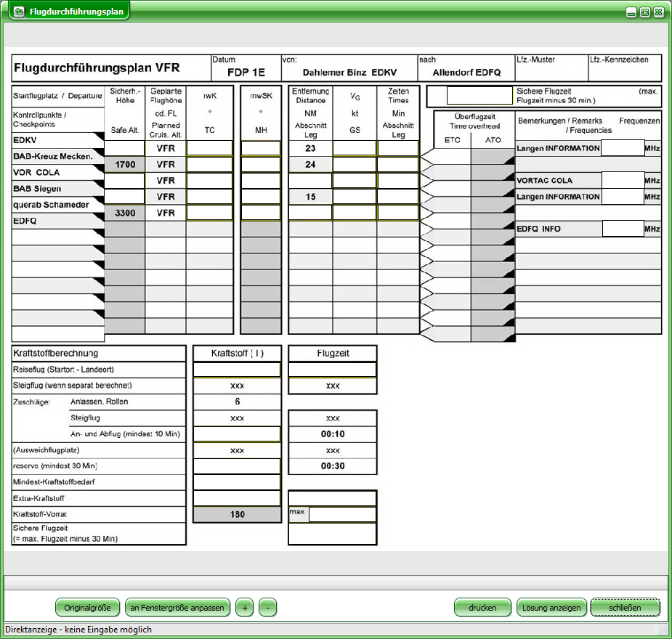The image size is (672, 639).
Task: Select the Reiseflug Kraftstoff input field
Action: click(237, 370)
